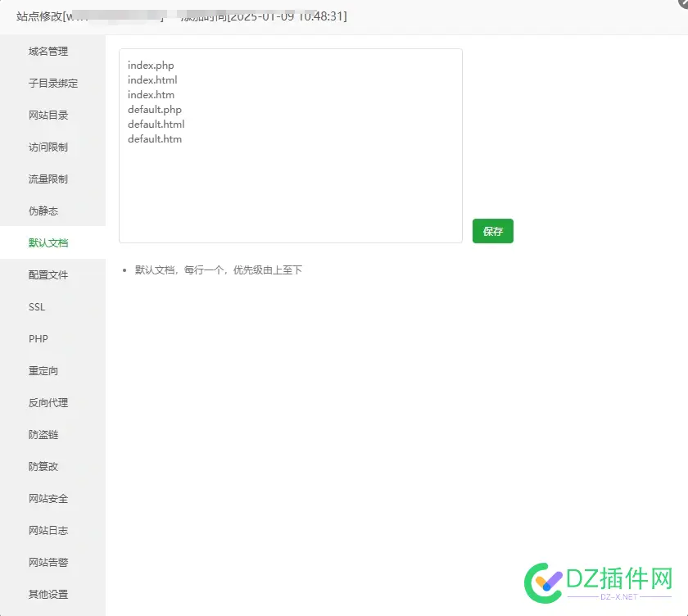688x616 pixels.
Task: Open 反向代理 settings
Action: 48,403
